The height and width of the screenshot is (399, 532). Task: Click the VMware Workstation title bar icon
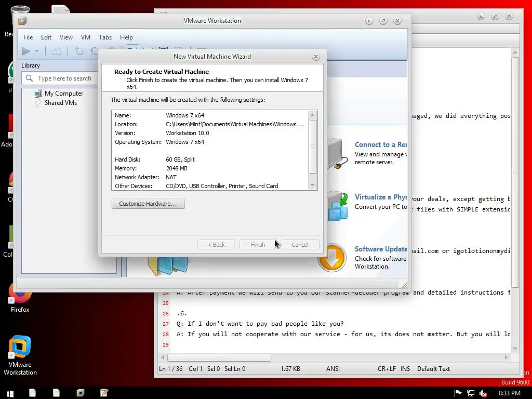22,21
